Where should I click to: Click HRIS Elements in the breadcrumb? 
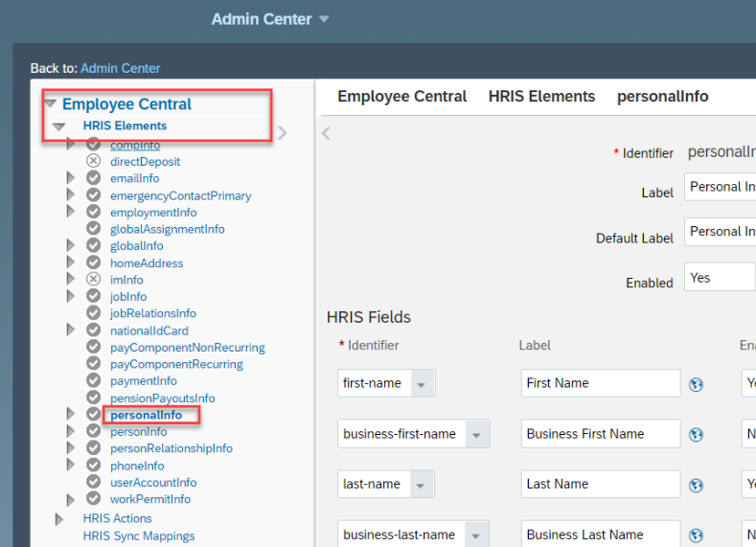tap(542, 97)
